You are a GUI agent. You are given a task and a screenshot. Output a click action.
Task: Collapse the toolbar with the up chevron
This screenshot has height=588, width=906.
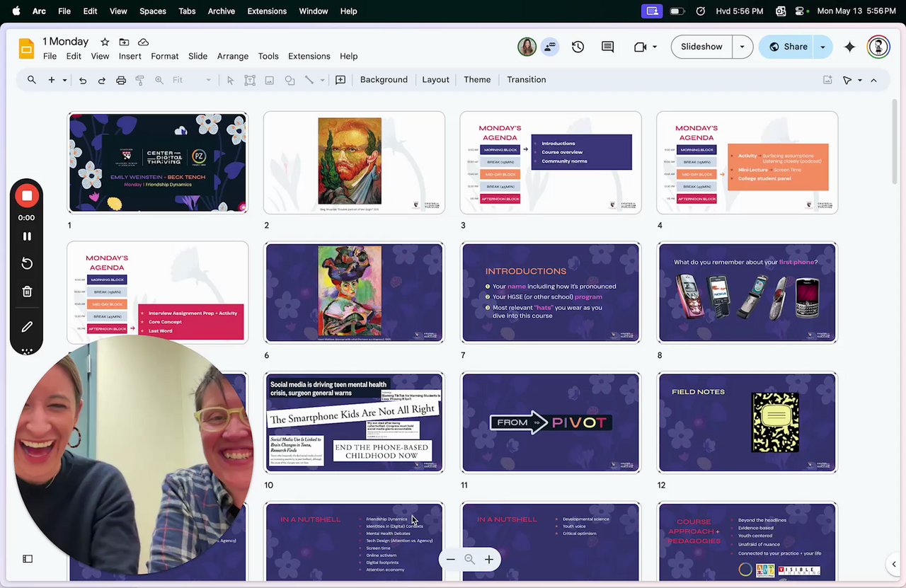(873, 80)
